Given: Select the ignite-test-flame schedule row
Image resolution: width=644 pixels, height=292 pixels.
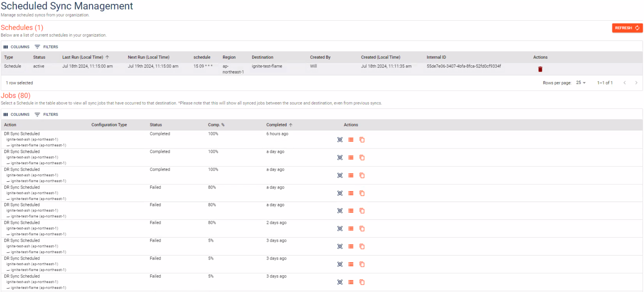Looking at the screenshot, I should [x=267, y=66].
